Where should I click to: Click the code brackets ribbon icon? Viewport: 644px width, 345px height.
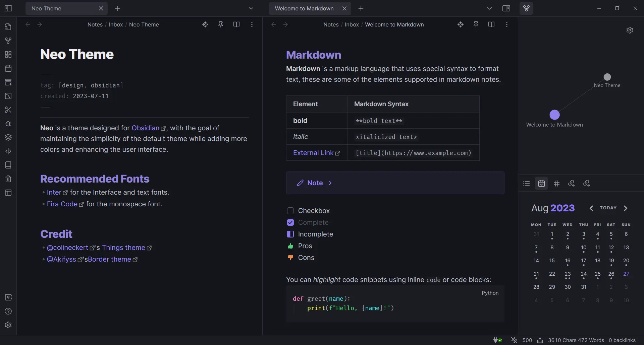pyautogui.click(x=8, y=151)
